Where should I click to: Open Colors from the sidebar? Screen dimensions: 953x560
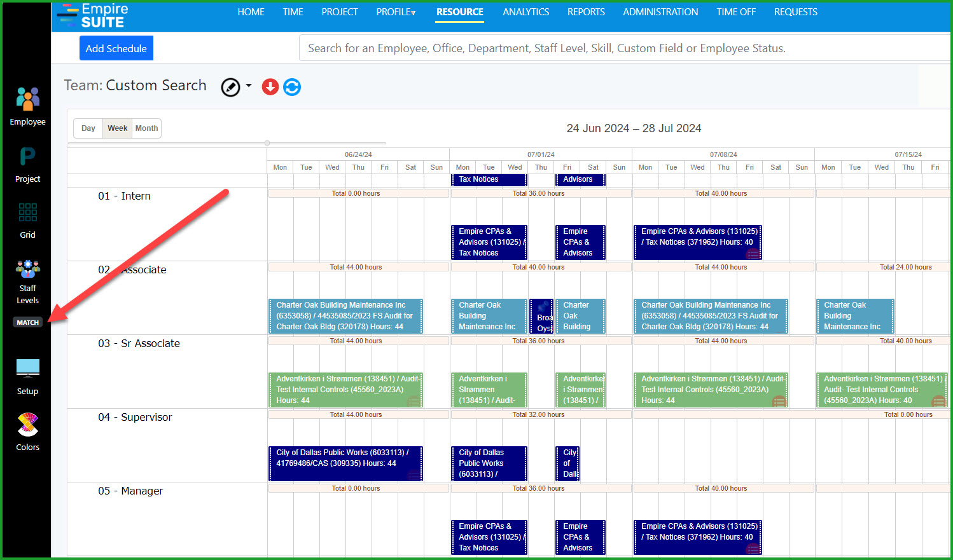click(x=27, y=432)
